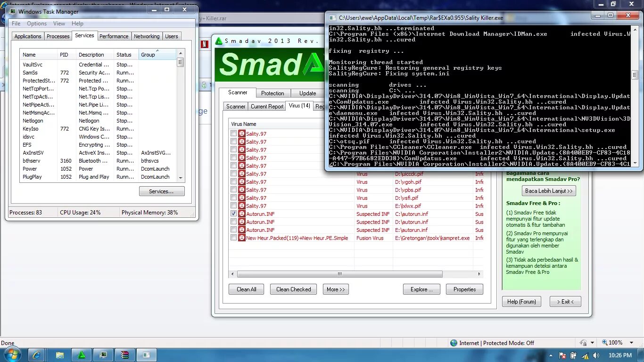Open the IE status bar security dropdown arrow
The image size is (644, 362).
click(592, 343)
